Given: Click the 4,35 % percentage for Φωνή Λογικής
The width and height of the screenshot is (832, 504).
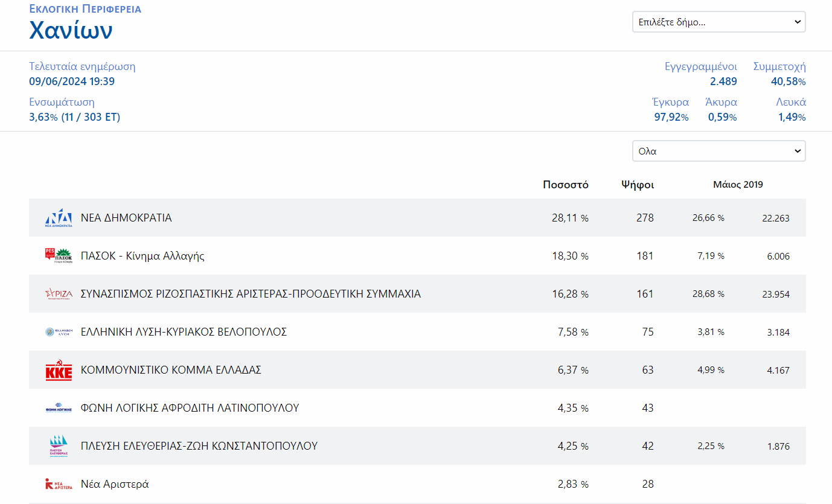Looking at the screenshot, I should click(x=573, y=408).
